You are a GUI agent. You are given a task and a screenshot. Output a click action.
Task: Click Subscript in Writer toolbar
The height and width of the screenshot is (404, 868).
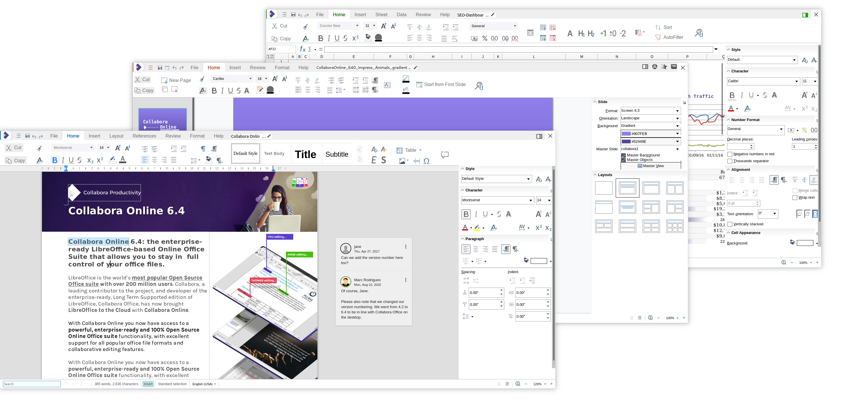[x=90, y=160]
